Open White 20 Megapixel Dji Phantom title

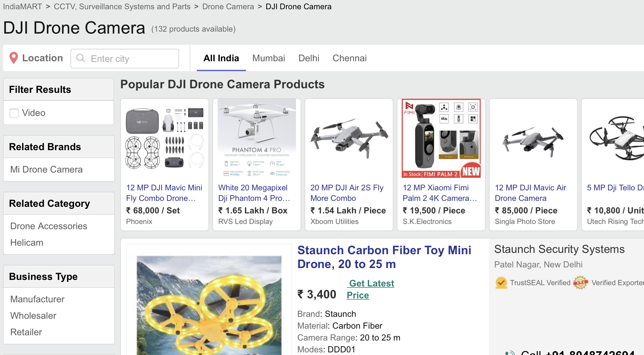click(x=254, y=193)
